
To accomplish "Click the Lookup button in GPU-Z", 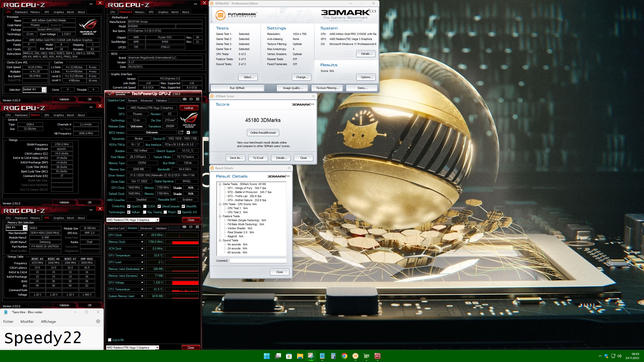I will click(x=189, y=108).
